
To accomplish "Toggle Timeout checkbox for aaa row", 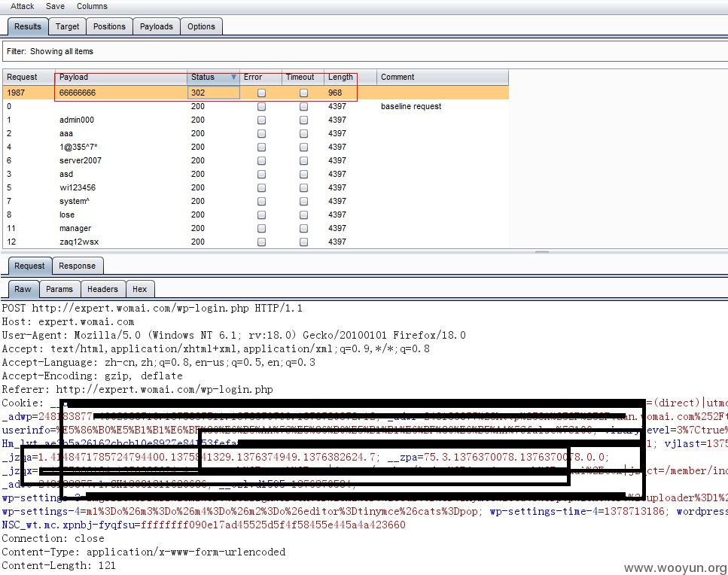I will [303, 134].
